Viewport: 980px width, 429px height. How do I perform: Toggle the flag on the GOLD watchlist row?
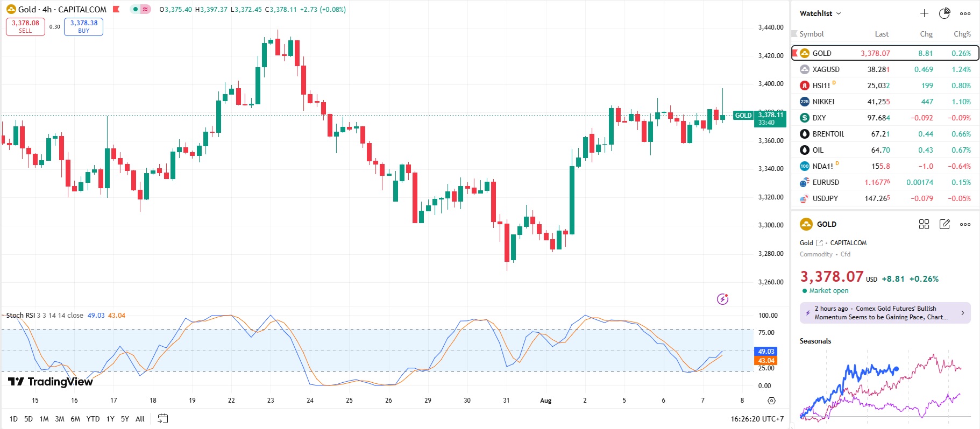click(x=795, y=53)
